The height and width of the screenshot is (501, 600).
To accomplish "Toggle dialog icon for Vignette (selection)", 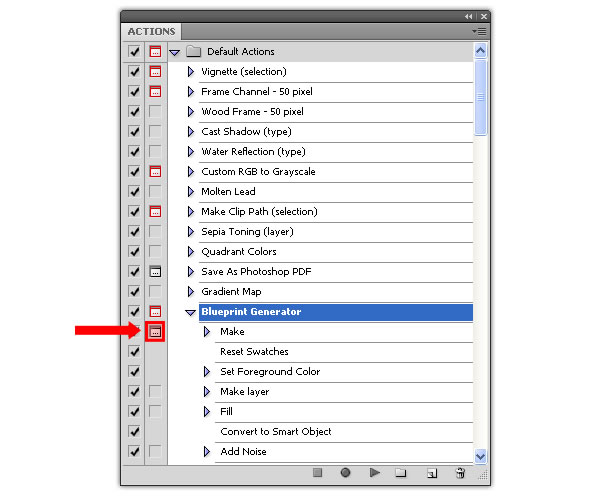I will tap(155, 72).
